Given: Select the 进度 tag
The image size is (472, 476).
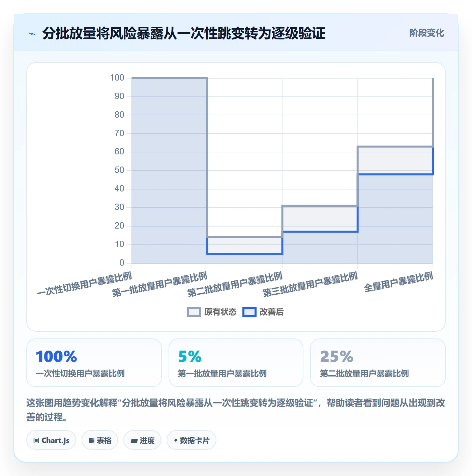Looking at the screenshot, I should point(142,440).
